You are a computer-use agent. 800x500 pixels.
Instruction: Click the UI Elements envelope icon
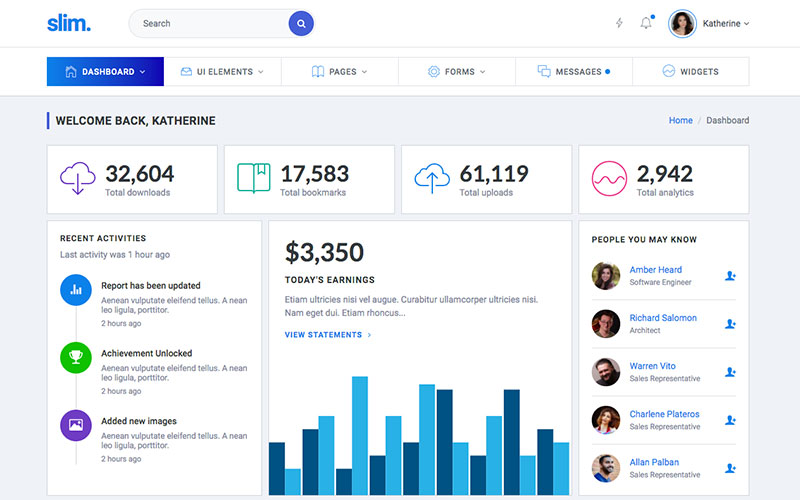pos(186,71)
